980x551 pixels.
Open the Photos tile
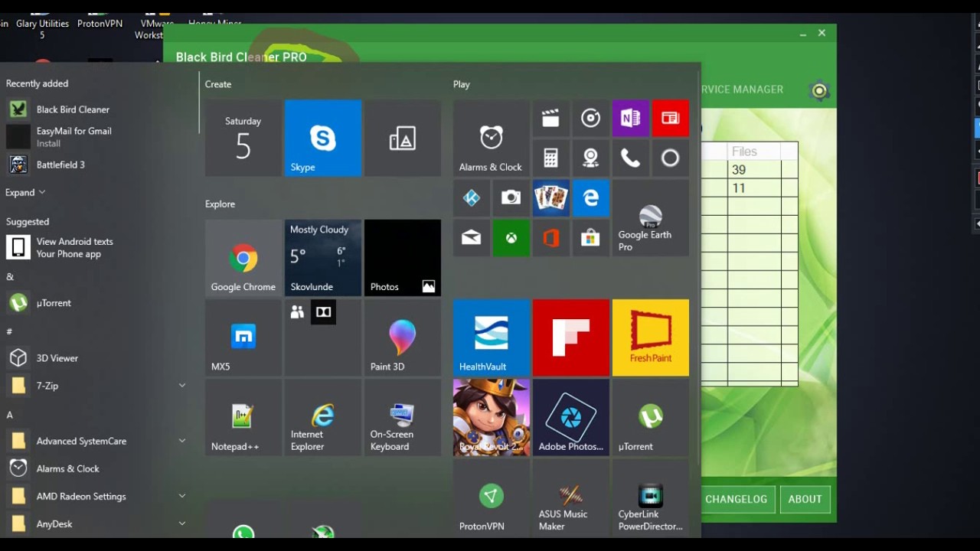coord(402,258)
